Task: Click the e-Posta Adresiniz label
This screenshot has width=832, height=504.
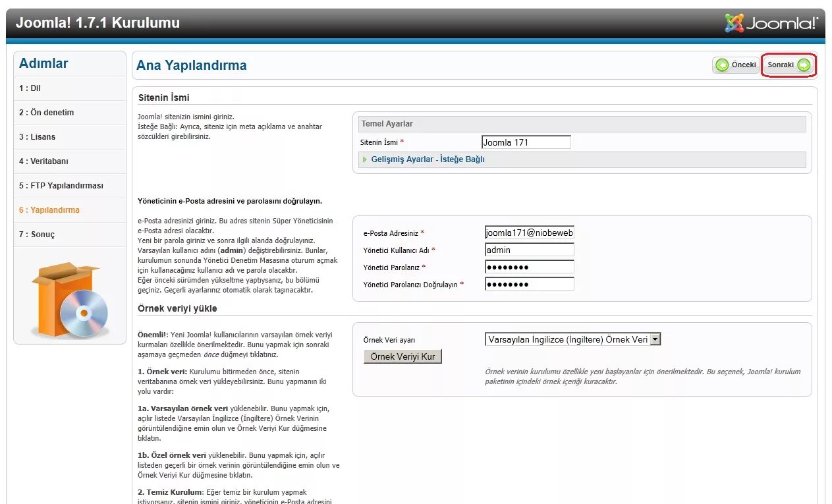Action: click(x=394, y=233)
